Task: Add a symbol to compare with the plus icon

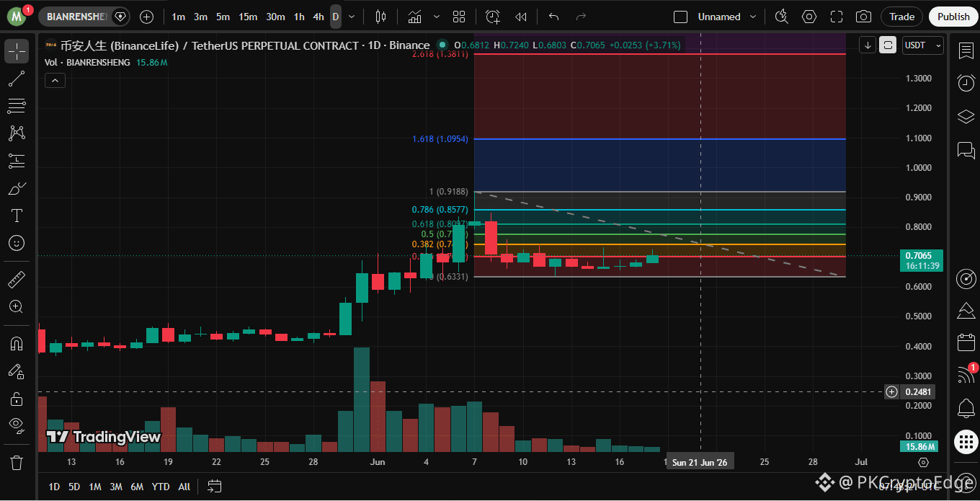Action: coord(146,16)
